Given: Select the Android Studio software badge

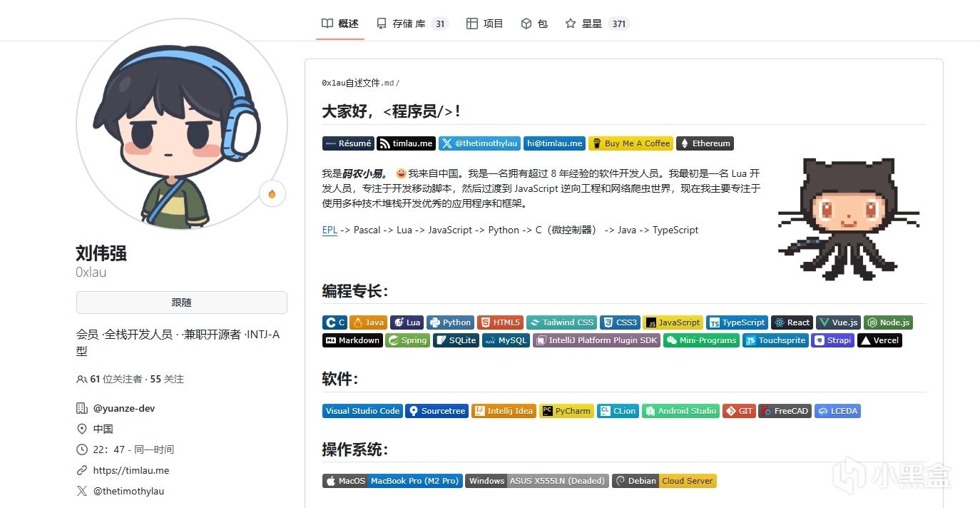Looking at the screenshot, I should click(x=680, y=410).
